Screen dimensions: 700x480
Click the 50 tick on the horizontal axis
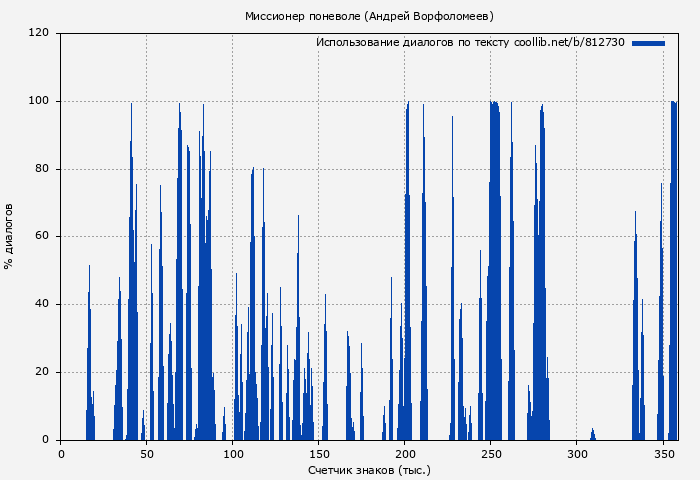(x=147, y=454)
